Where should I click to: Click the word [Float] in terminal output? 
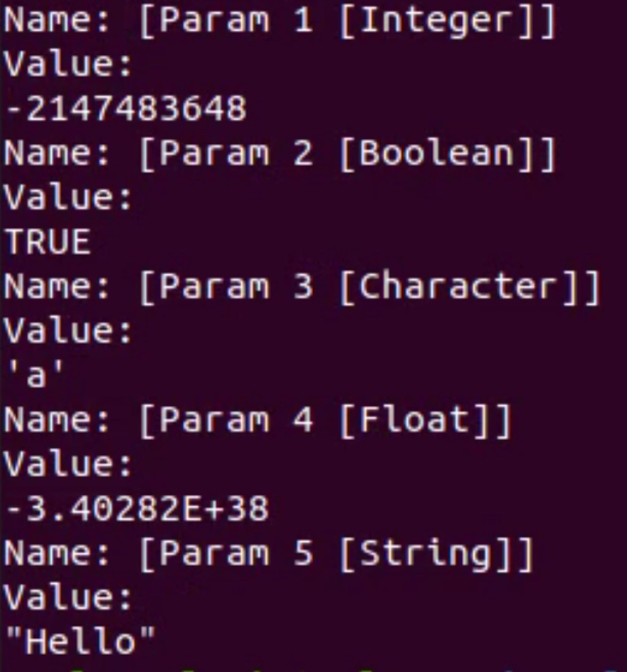point(425,421)
